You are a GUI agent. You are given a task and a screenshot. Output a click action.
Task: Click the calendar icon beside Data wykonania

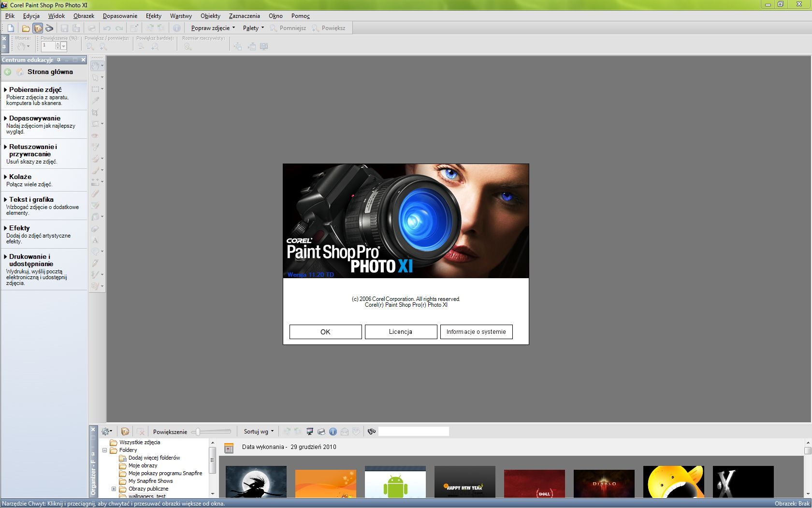[229, 448]
